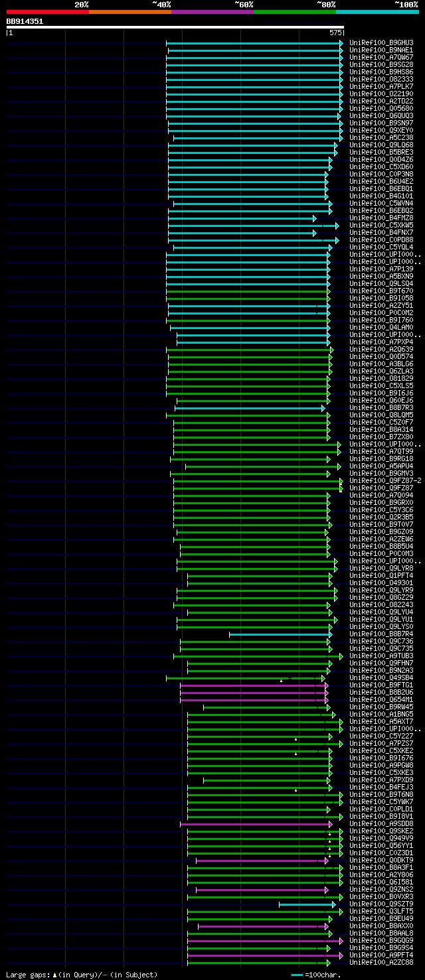This screenshot has height=980, width=425.
Task: Open hit UniRef100_O49301
Action: (381, 583)
